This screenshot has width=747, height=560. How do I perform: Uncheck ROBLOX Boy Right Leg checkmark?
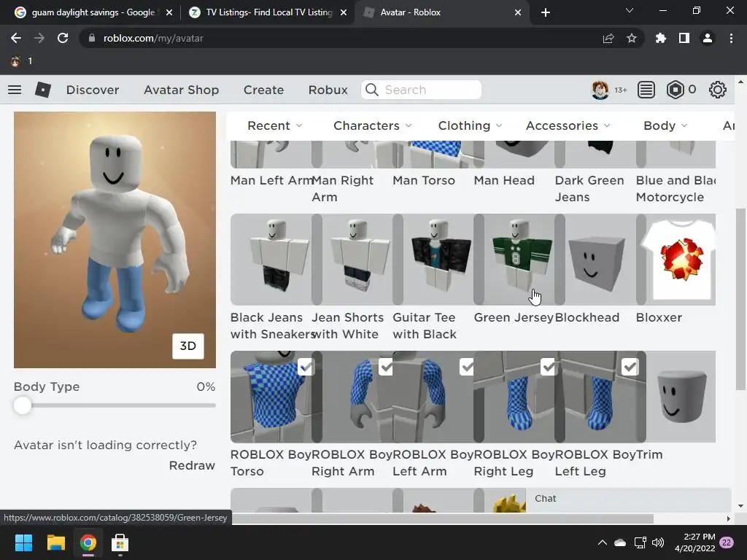click(549, 367)
